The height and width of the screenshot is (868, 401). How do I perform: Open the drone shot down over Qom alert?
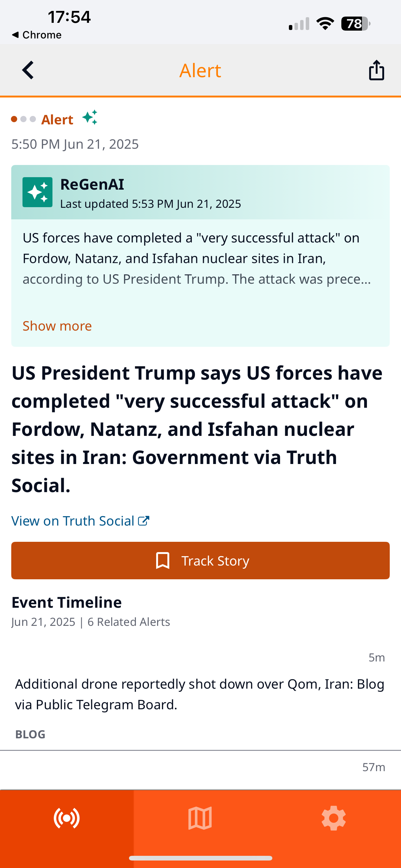coord(200,694)
